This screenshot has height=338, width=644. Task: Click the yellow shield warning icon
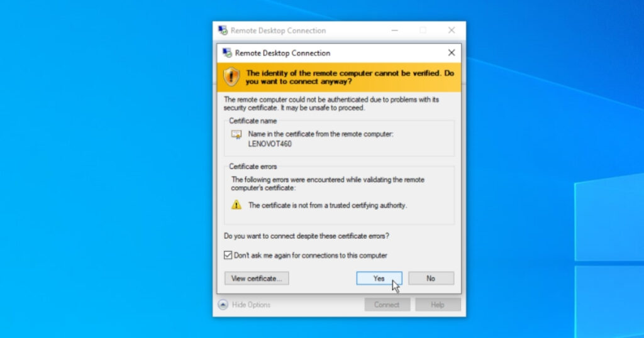231,77
